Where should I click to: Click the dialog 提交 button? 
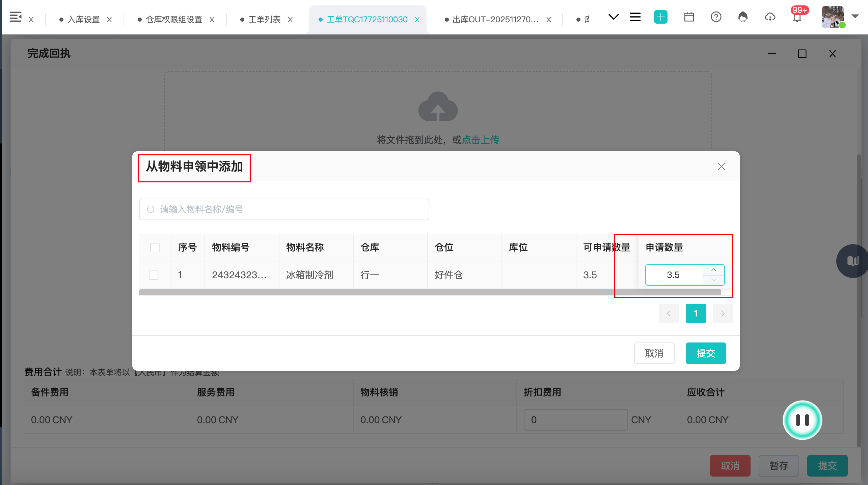pos(706,353)
